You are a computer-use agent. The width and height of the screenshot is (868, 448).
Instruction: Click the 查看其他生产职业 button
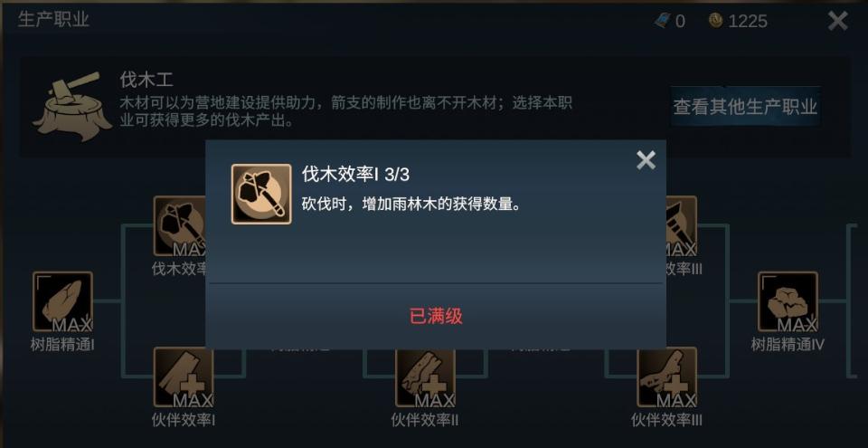[745, 107]
